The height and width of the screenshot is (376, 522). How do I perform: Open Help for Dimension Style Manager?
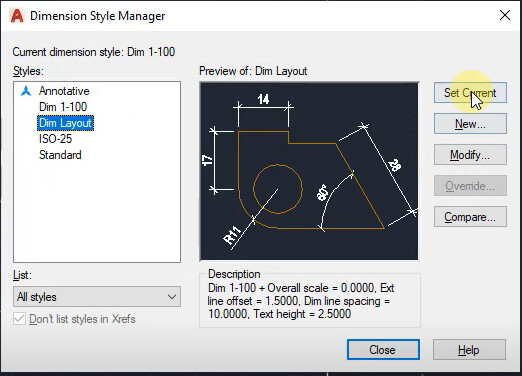[x=469, y=350]
